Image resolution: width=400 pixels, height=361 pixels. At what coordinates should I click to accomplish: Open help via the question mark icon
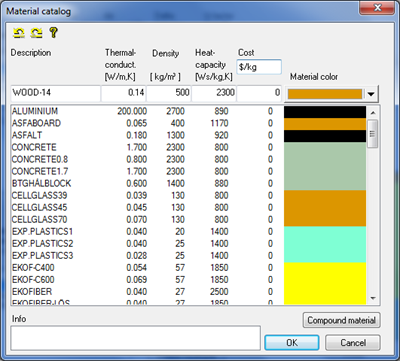[x=53, y=32]
